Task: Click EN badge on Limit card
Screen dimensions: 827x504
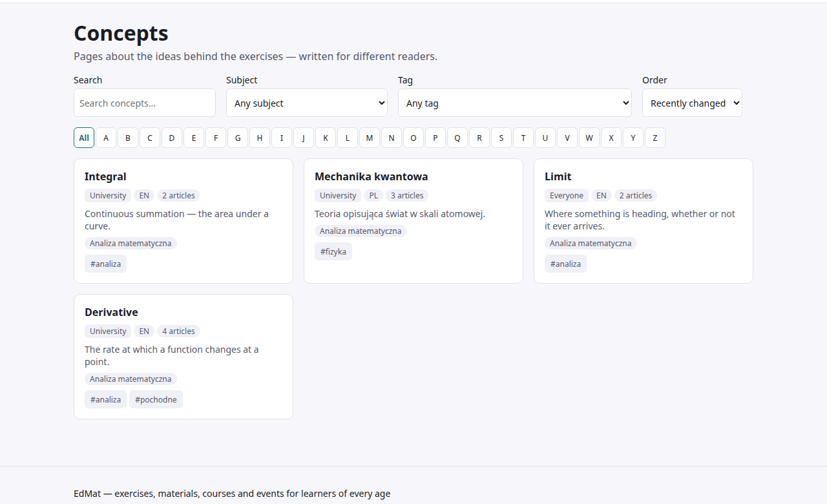Action: pos(602,195)
